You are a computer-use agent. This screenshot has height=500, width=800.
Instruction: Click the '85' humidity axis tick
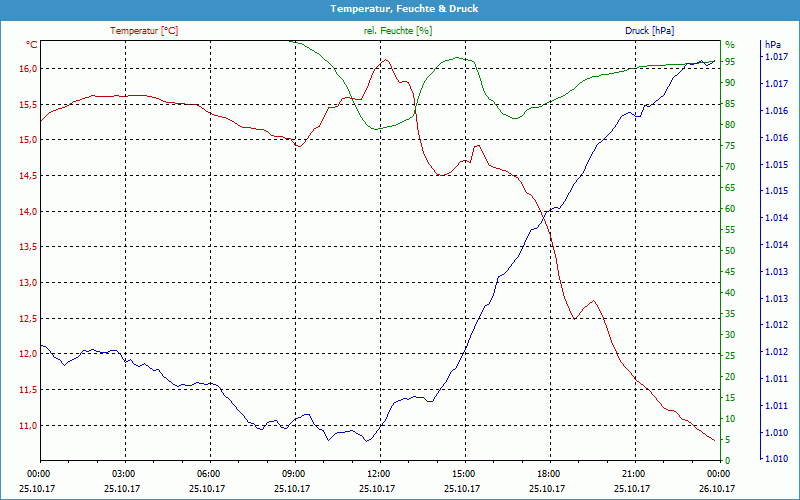click(x=730, y=104)
